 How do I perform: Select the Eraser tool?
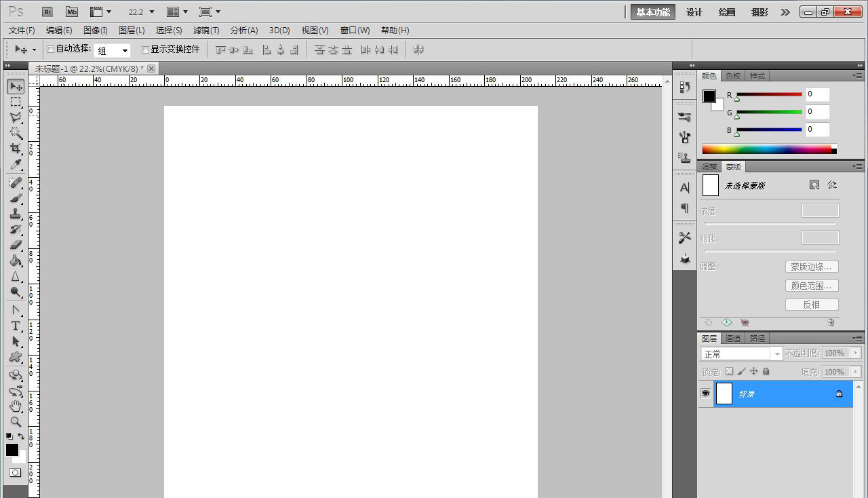16,245
